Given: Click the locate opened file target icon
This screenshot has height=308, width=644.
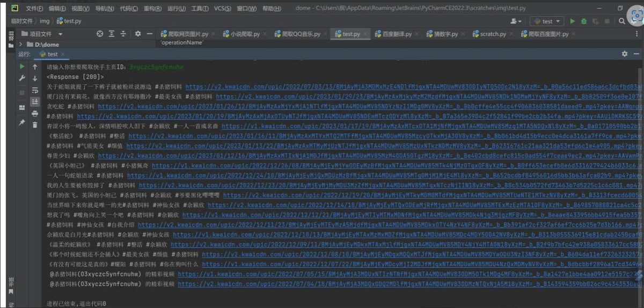Looking at the screenshot, I should pos(100,34).
